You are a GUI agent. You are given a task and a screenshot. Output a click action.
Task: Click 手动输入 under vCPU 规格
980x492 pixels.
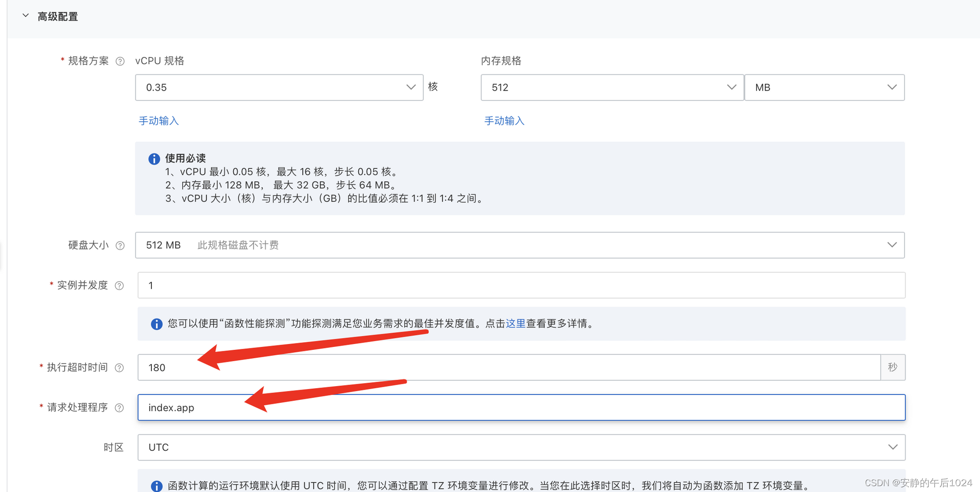point(158,121)
